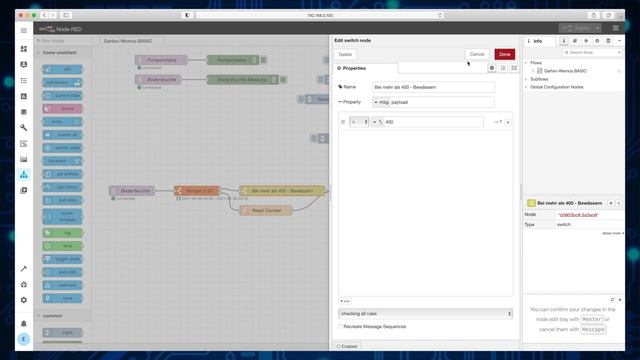Expand the Subflows tree section

click(x=526, y=79)
